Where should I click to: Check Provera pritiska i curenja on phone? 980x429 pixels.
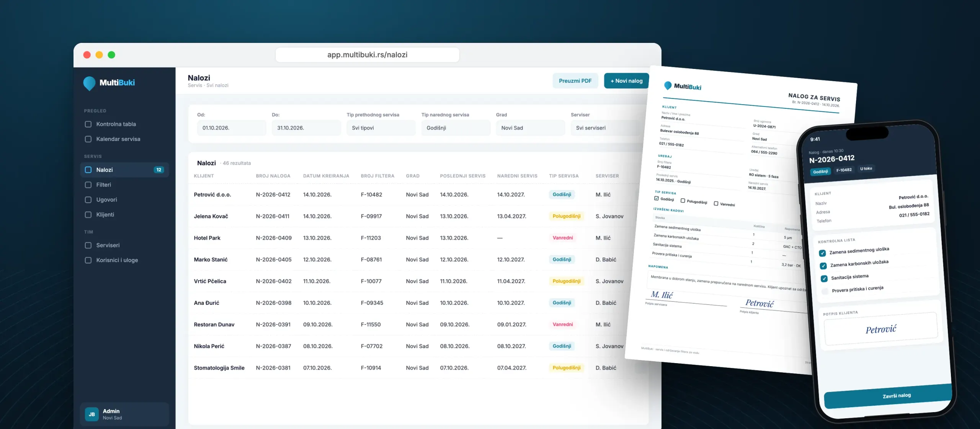coord(825,291)
